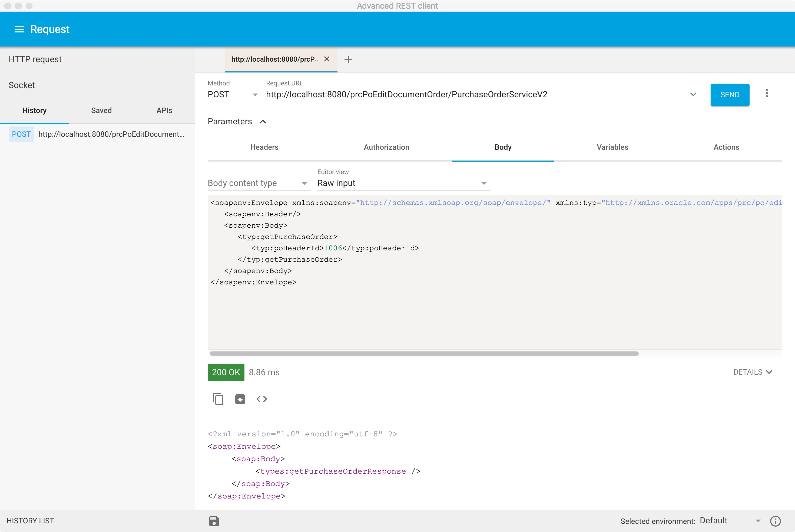Switch to the Headers tab

[x=264, y=147]
